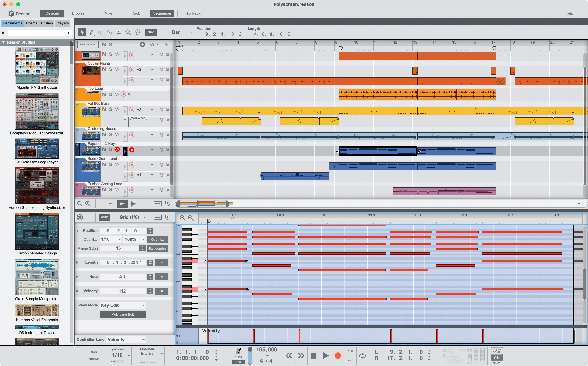588x366 pixels.
Task: Mute the Fat 80s Bass track
Action: (x=104, y=109)
